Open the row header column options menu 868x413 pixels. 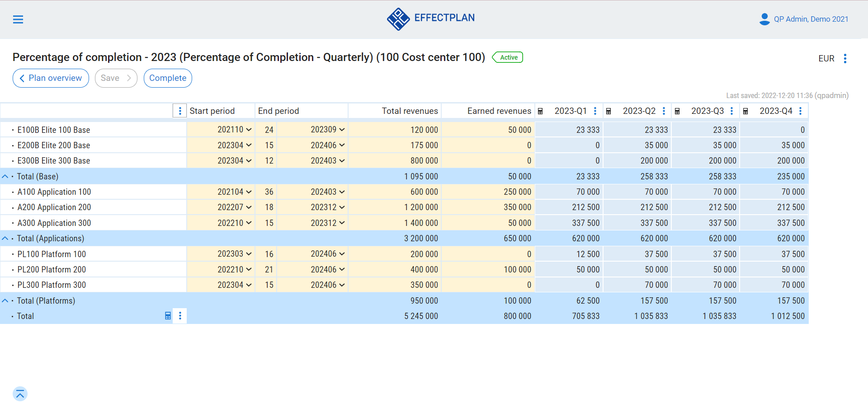(180, 111)
